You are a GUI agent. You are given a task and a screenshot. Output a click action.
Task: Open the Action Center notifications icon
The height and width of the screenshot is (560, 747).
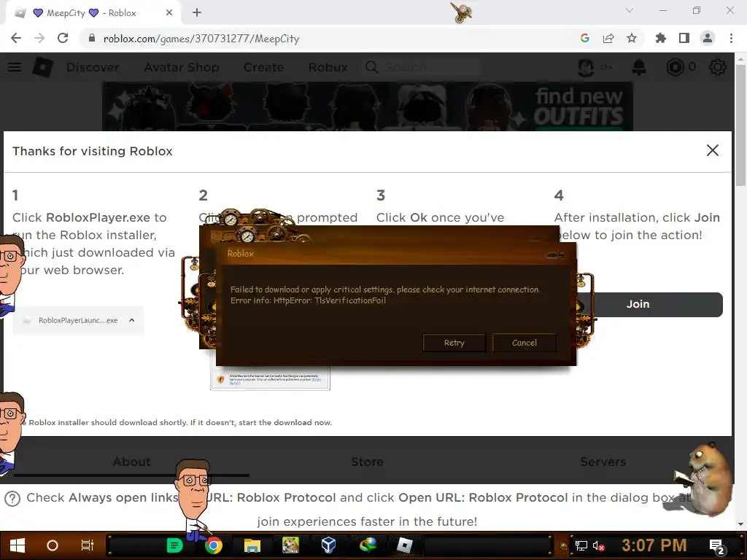[x=716, y=547]
